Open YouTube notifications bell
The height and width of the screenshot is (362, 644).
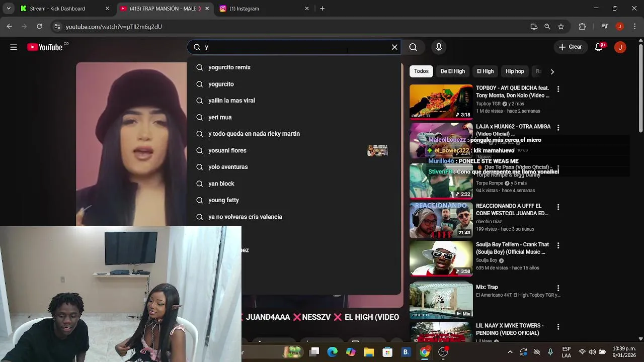600,47
